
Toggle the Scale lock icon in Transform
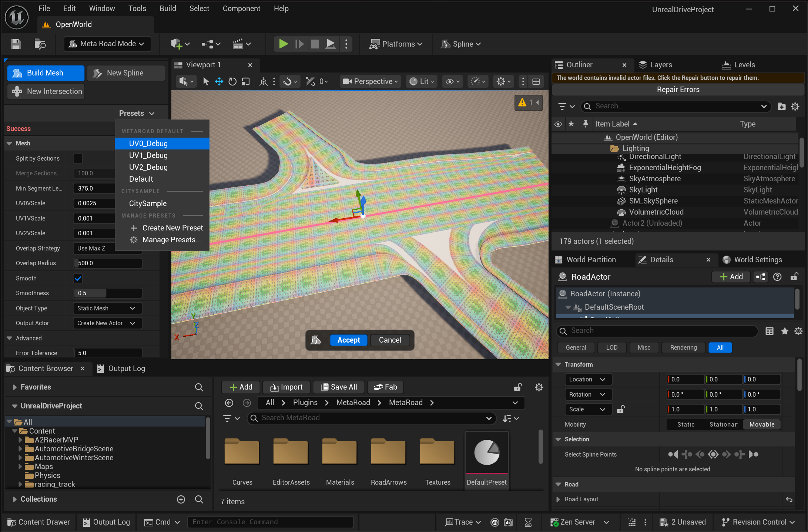tap(621, 409)
